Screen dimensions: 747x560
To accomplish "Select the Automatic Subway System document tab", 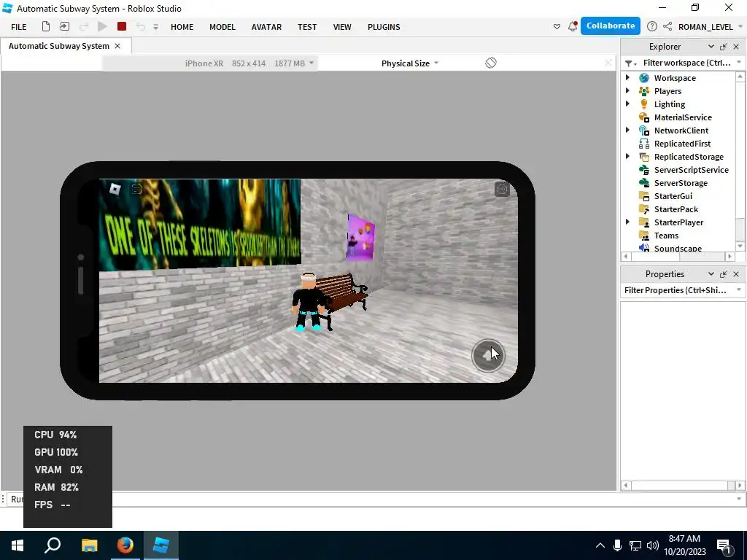I will pyautogui.click(x=59, y=46).
